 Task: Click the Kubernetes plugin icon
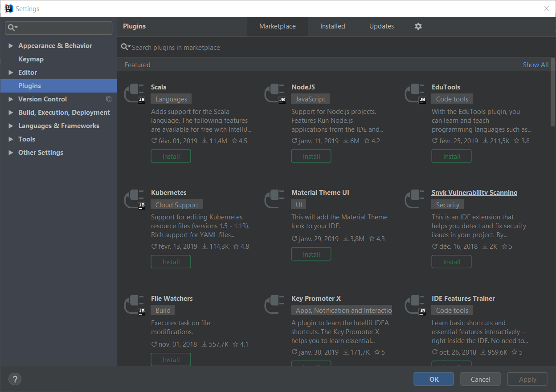click(x=135, y=199)
